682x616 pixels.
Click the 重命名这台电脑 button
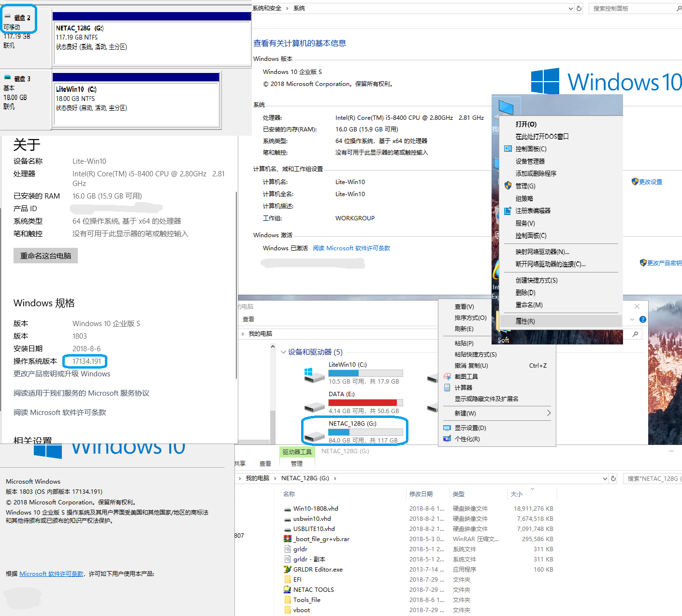pyautogui.click(x=45, y=256)
